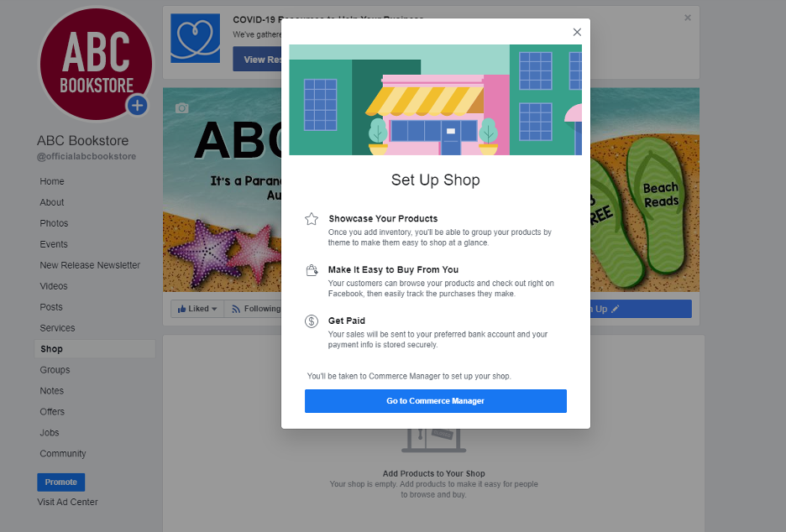Click the Promote button
Viewport: 786px width, 532px height.
(x=60, y=482)
